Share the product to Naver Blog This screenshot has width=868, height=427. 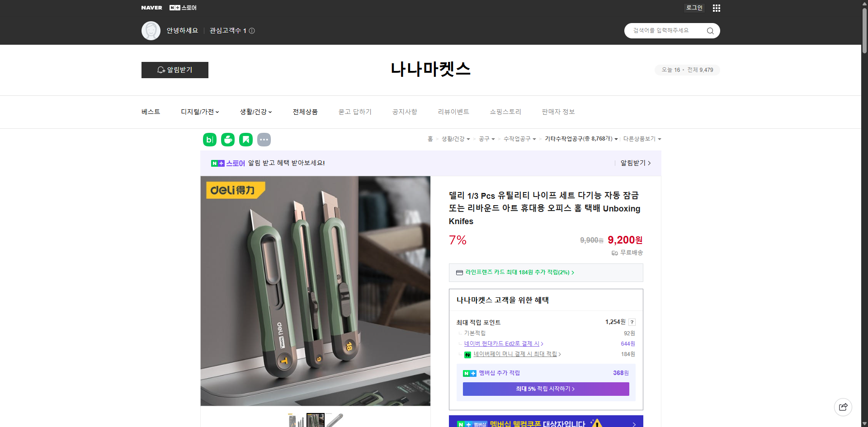click(x=209, y=140)
